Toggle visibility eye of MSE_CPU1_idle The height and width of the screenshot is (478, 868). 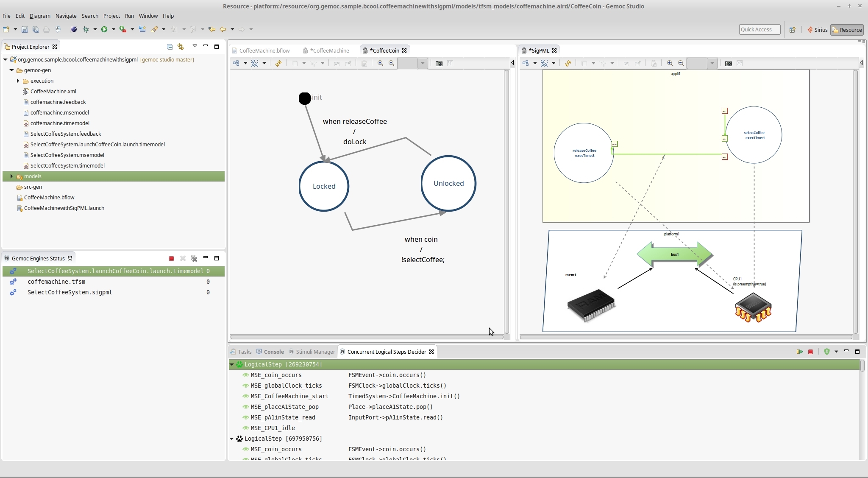tap(245, 428)
